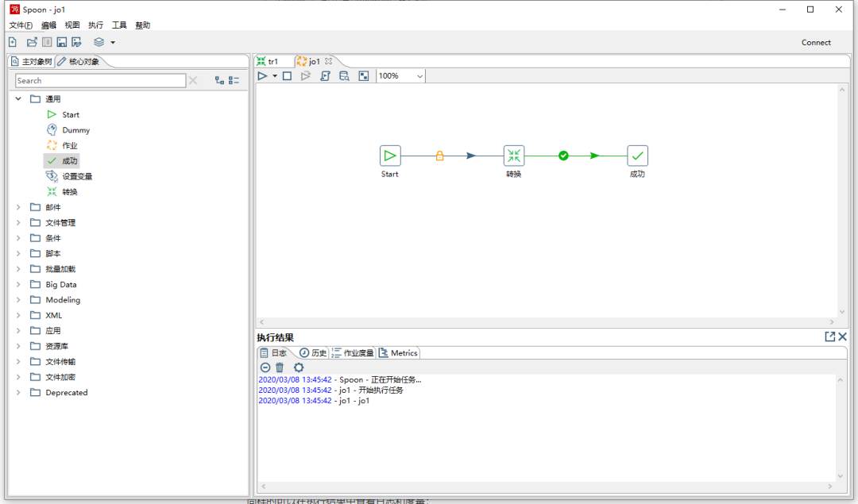Image resolution: width=858 pixels, height=504 pixels.
Task: Expand the 邮件 folder
Action: pos(18,207)
